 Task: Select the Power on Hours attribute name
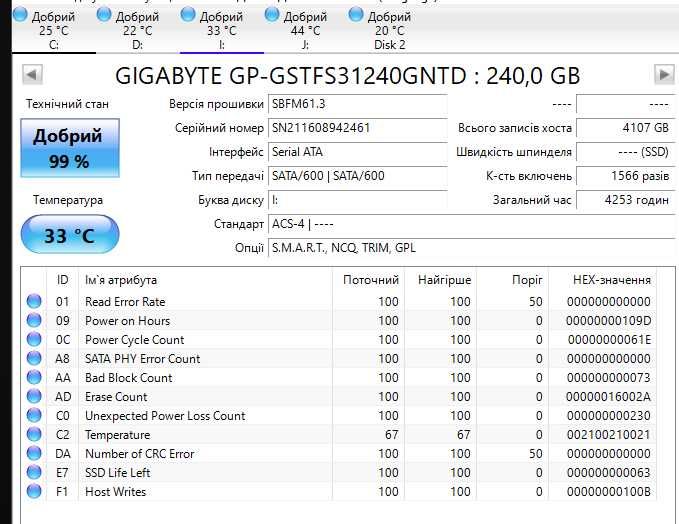point(127,321)
